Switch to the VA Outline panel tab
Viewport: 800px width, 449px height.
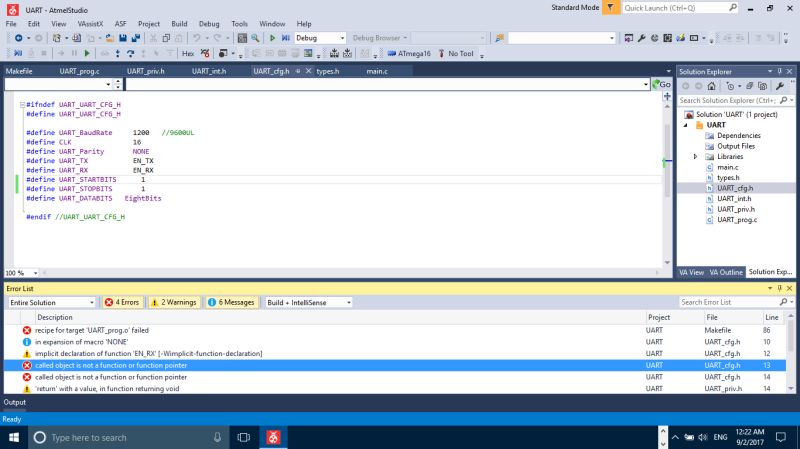(x=726, y=272)
